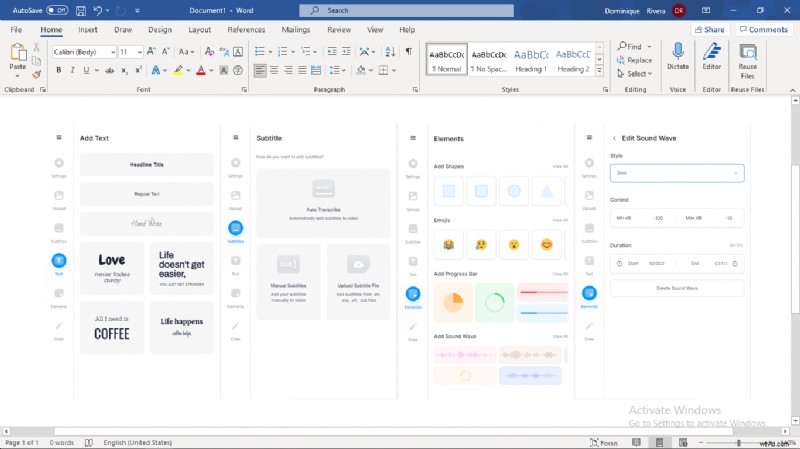The image size is (800, 449).
Task: Open the Comments button
Action: (764, 30)
